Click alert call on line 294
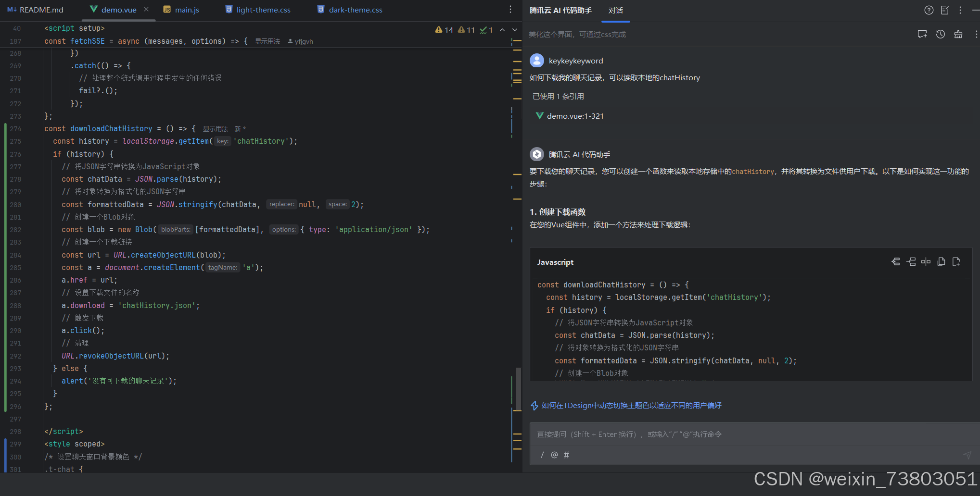Image resolution: width=980 pixels, height=496 pixels. click(x=119, y=381)
